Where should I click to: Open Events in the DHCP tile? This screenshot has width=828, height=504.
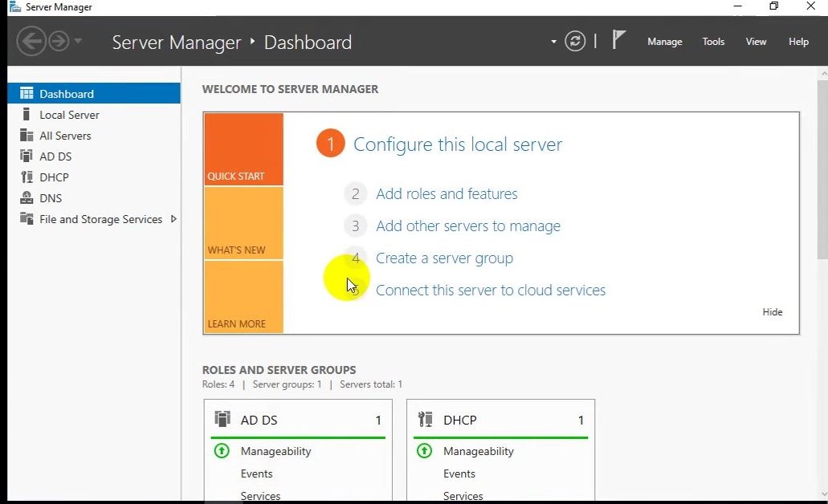coord(459,474)
